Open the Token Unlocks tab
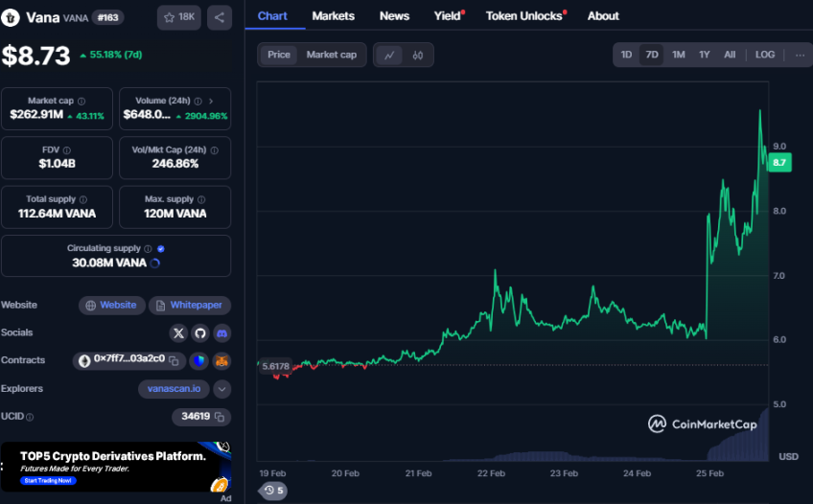The image size is (813, 504). pyautogui.click(x=523, y=16)
